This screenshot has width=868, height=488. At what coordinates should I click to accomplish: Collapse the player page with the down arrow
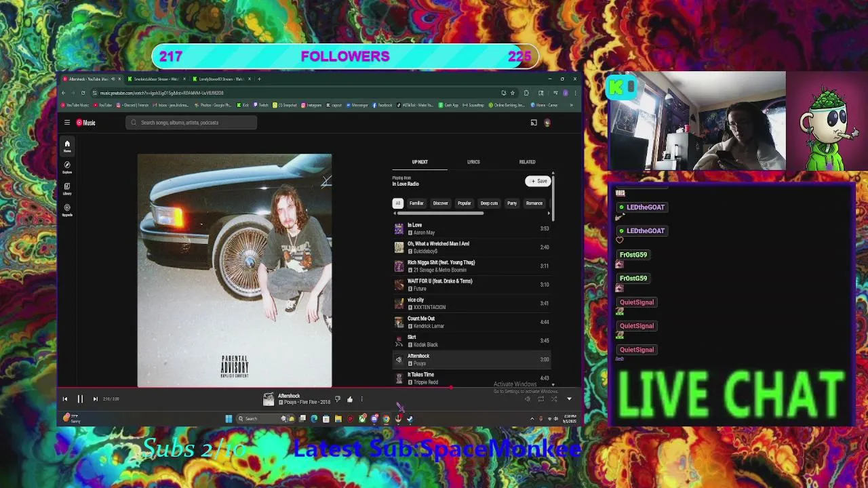point(569,399)
